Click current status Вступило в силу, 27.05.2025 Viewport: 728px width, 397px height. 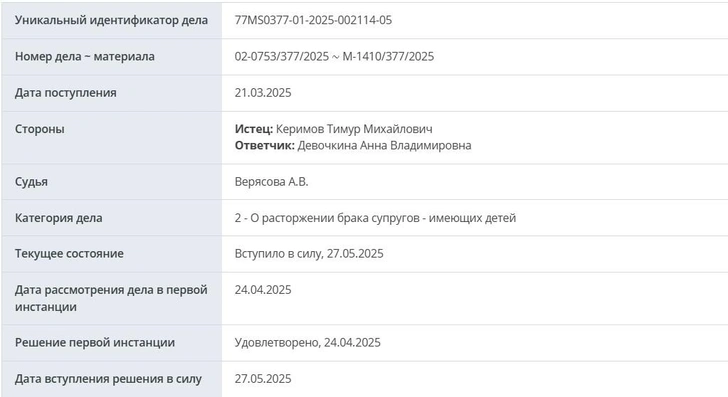click(x=309, y=254)
